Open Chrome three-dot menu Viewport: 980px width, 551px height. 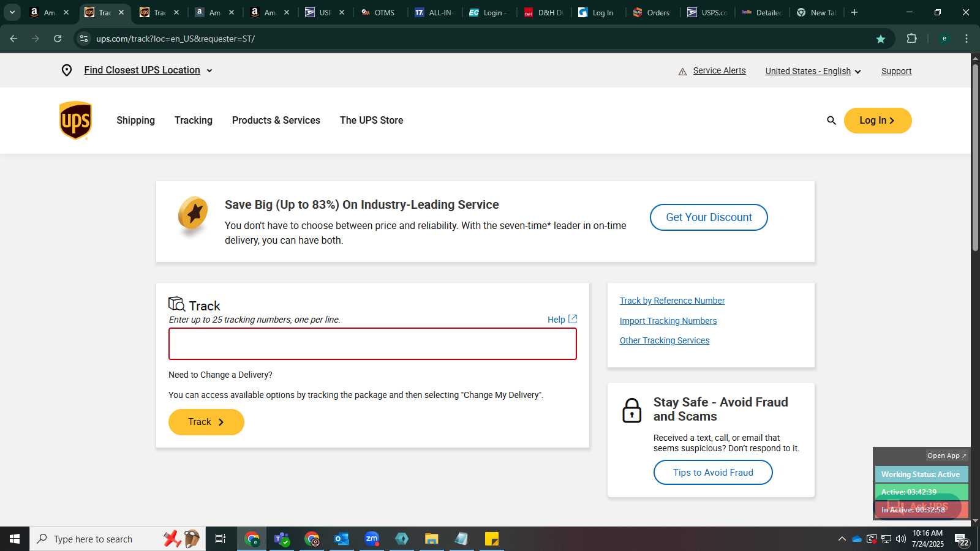967,39
